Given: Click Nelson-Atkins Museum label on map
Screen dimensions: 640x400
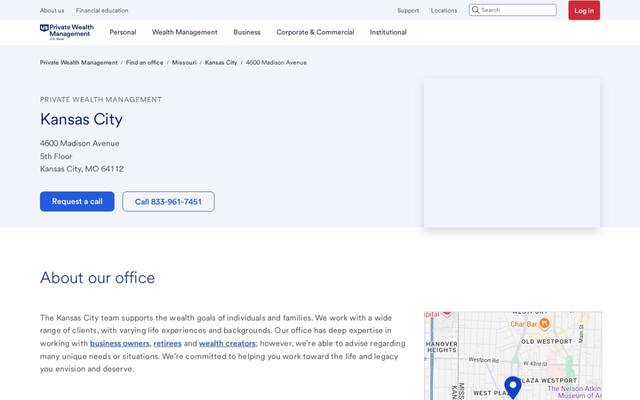Looking at the screenshot, I should click(574, 392).
